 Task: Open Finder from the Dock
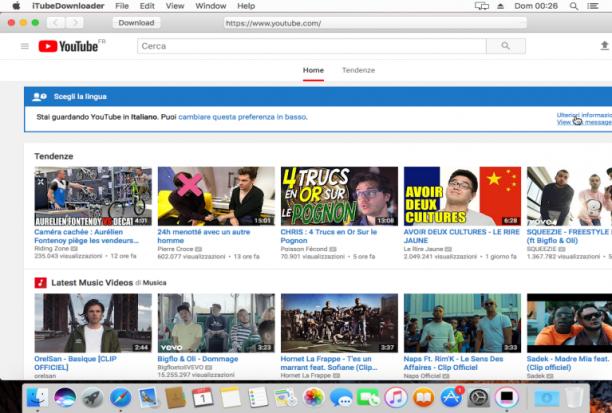[x=37, y=397]
